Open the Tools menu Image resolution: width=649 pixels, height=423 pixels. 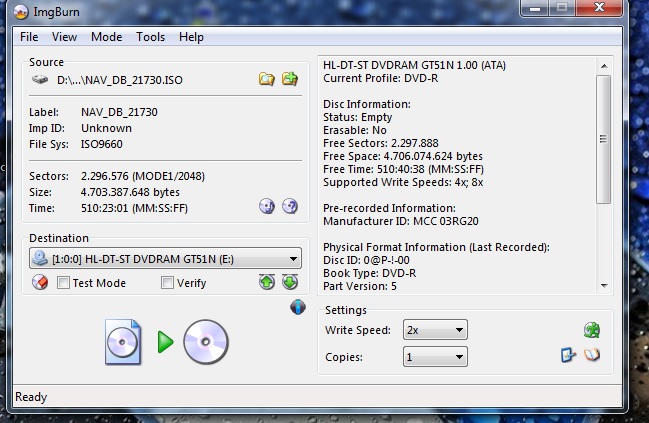pos(151,37)
